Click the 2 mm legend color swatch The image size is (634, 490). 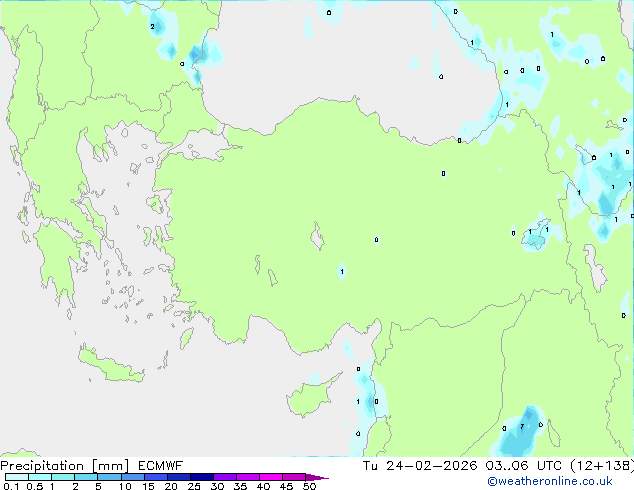click(86, 477)
